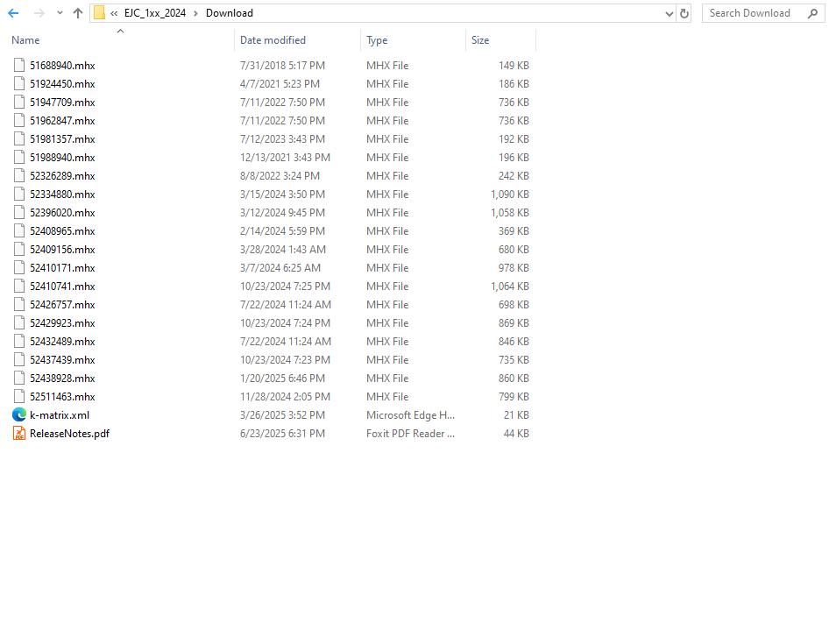
Task: Navigate to EJC_1xx_2024 breadcrumb
Action: click(x=155, y=13)
